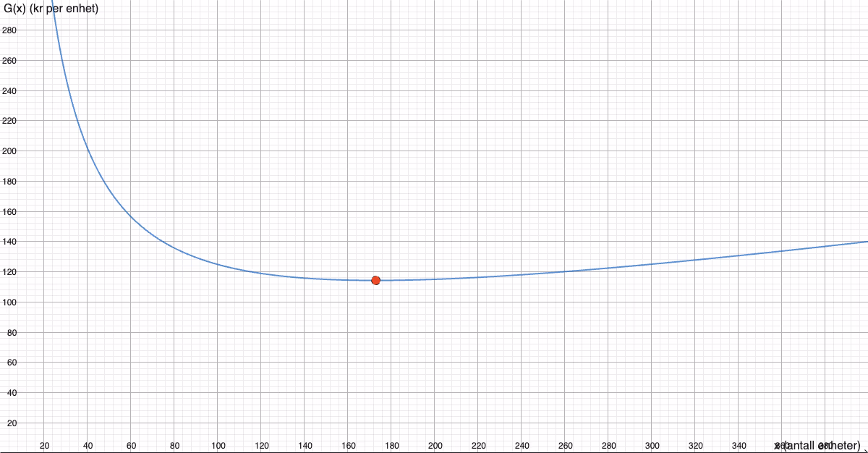Click the x-axis label 240

(522, 445)
